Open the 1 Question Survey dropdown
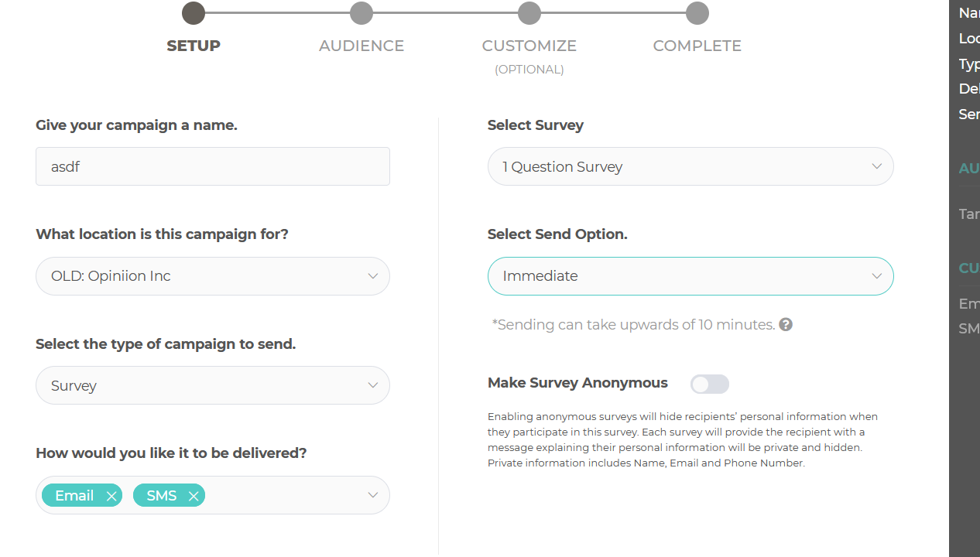 [690, 166]
